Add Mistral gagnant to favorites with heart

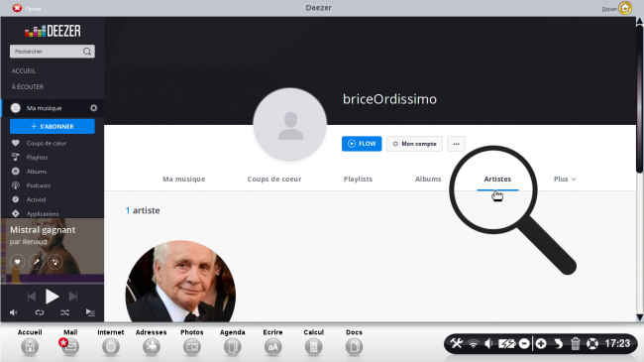click(x=17, y=262)
